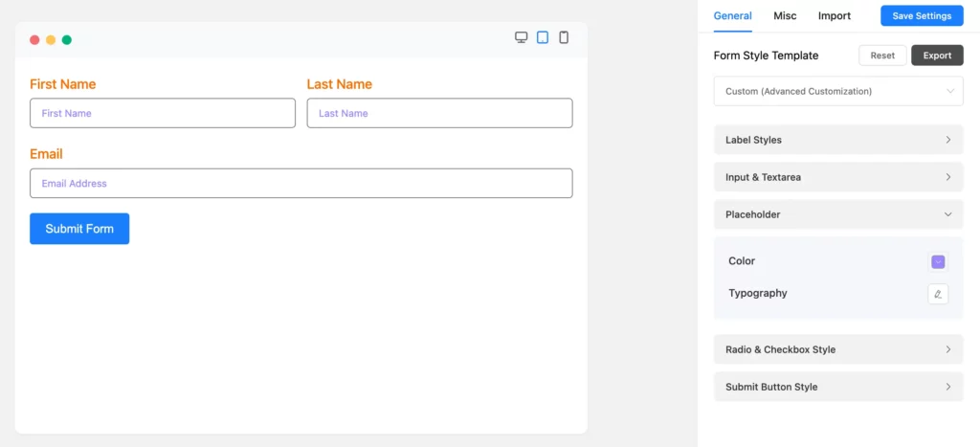Expand the Label Styles section
Screen dimensions: 980x447
point(838,140)
